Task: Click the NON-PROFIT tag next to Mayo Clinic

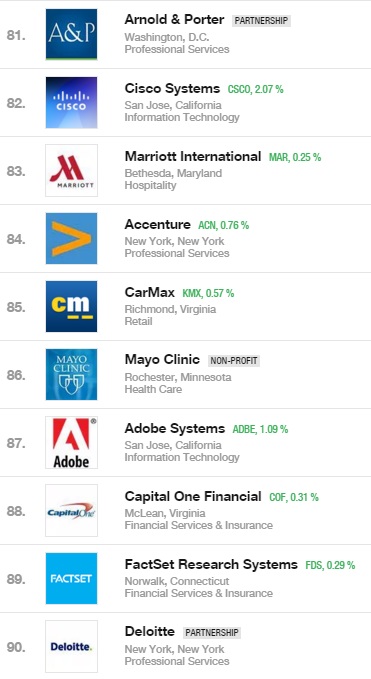Action: point(234,361)
